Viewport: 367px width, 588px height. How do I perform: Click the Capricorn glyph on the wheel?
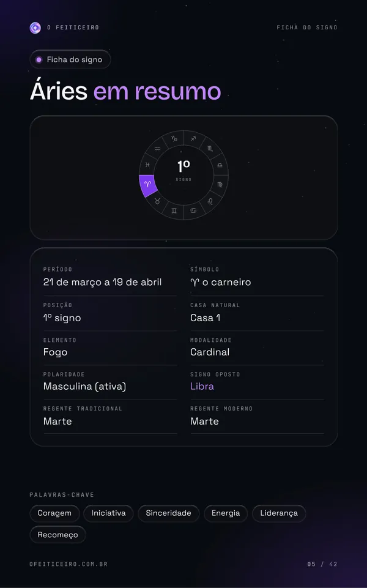pyautogui.click(x=174, y=139)
